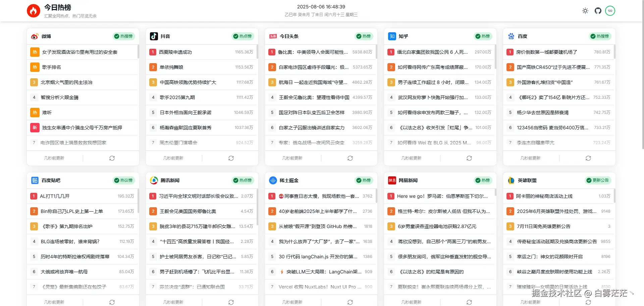This screenshot has height=306, width=644.
Task: Click the 今日热榜 flame logo
Action: [34, 10]
